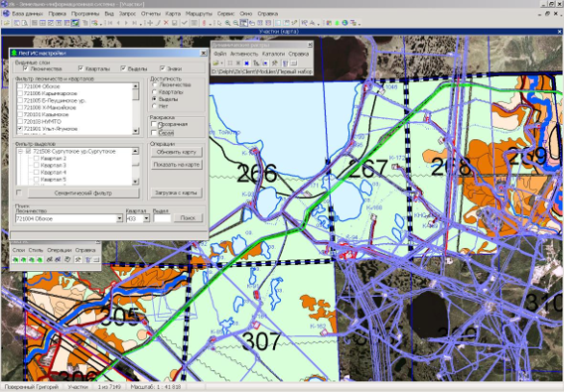
Task: Go to previous record arrow icon
Action: coord(118,23)
